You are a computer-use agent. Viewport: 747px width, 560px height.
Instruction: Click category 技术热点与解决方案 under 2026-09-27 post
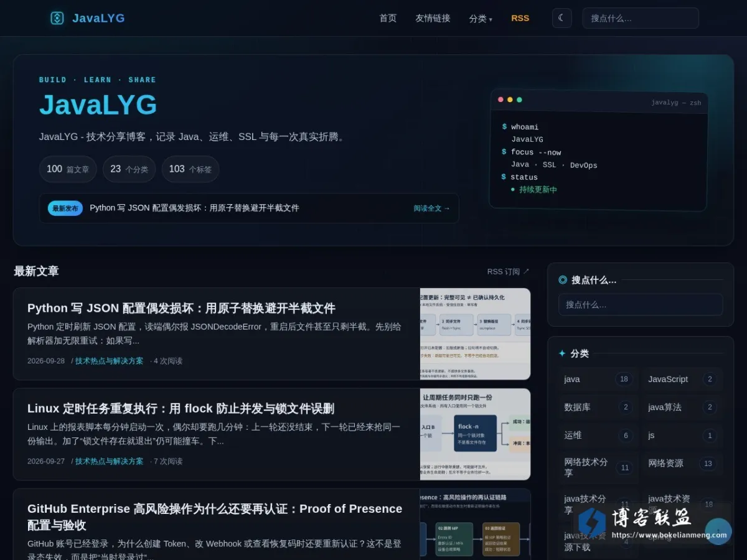109,461
